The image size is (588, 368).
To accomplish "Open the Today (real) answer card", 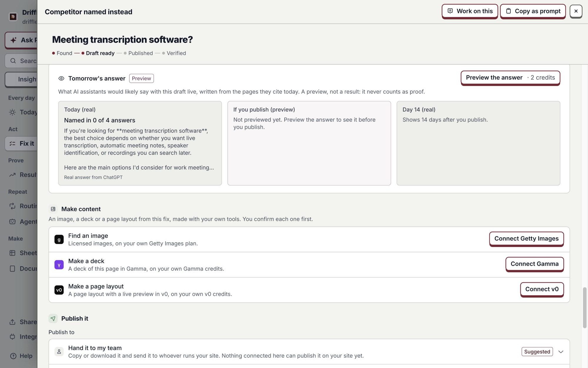I will click(140, 143).
